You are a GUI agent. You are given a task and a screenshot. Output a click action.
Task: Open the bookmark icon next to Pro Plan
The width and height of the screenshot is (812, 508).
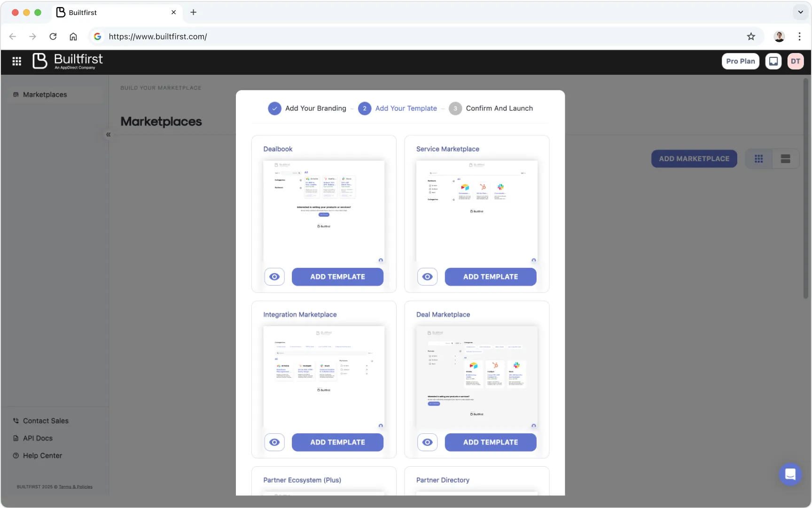point(773,61)
